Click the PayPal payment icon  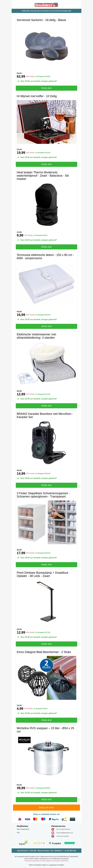point(54,819)
